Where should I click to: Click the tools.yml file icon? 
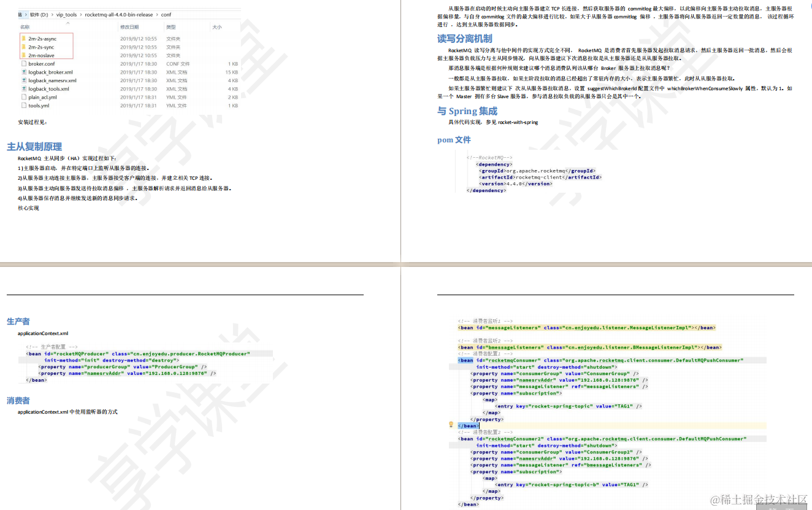[x=23, y=106]
